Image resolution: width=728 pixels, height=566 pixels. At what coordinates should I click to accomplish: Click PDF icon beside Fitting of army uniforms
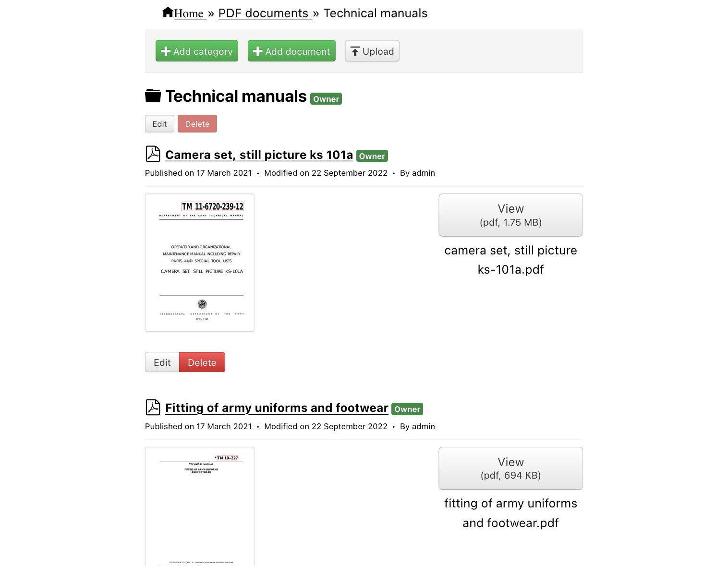(153, 407)
